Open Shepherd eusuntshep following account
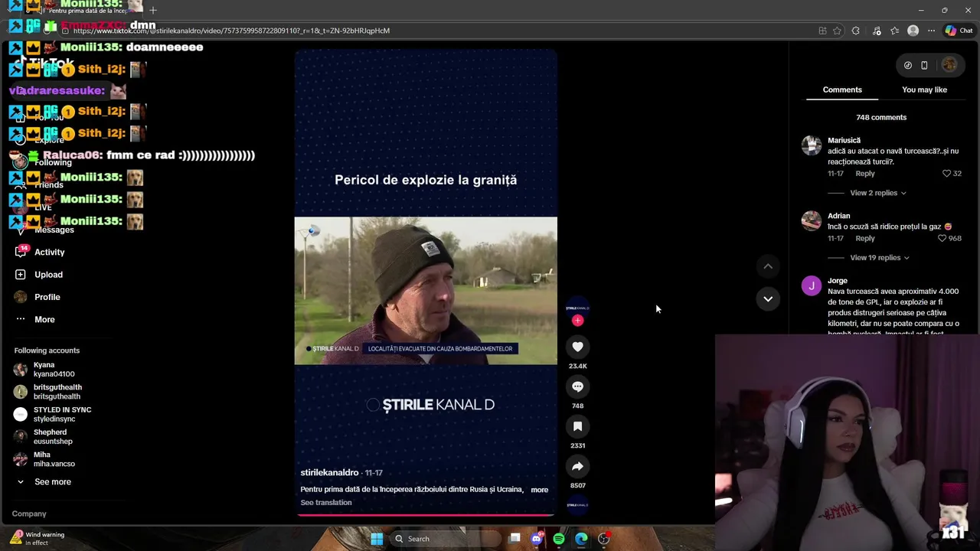 (52, 437)
